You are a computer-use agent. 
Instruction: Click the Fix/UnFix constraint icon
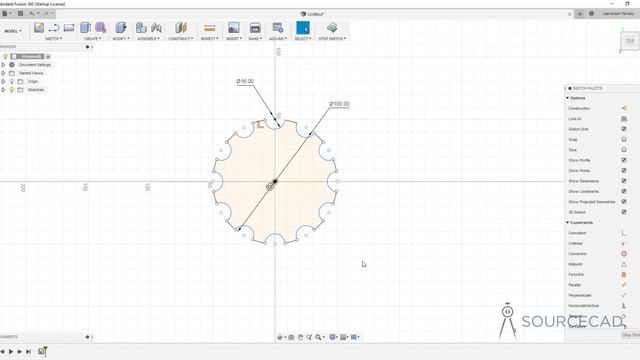click(624, 275)
